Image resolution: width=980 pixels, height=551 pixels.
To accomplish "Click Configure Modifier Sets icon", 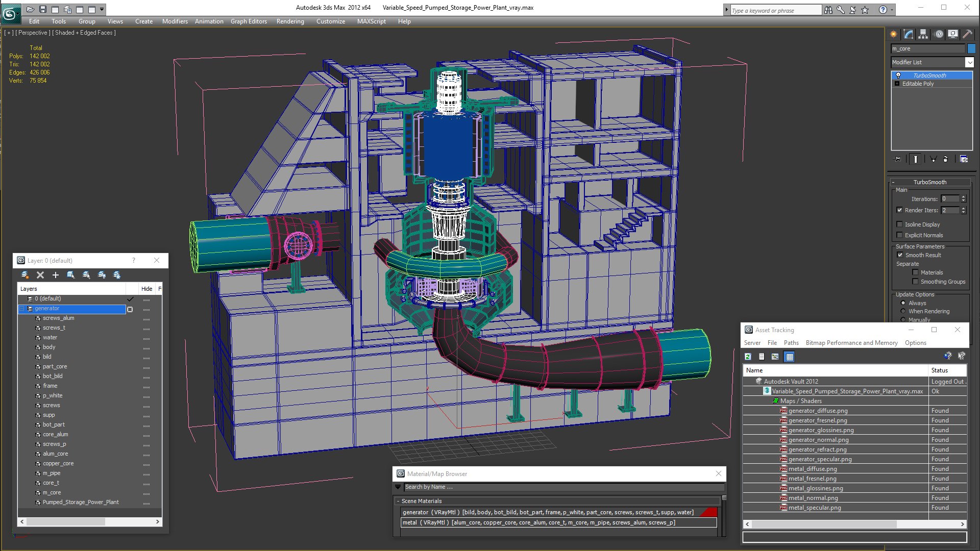I will pyautogui.click(x=964, y=159).
